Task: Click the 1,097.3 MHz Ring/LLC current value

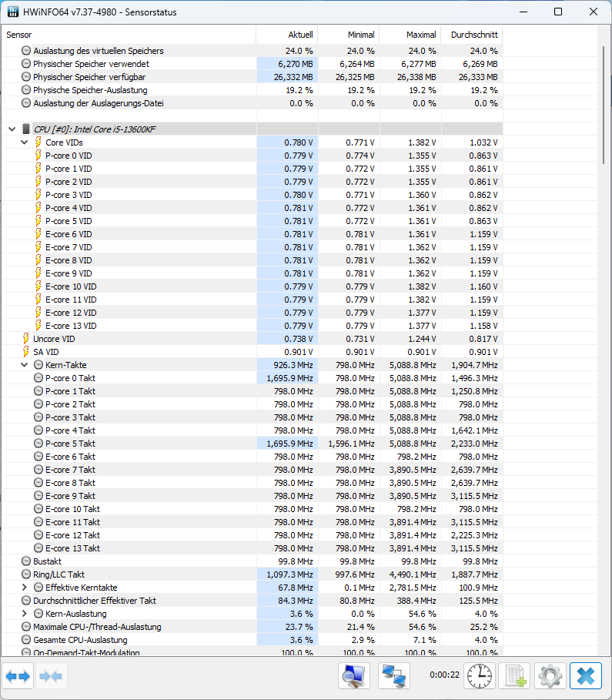Action: click(x=289, y=574)
